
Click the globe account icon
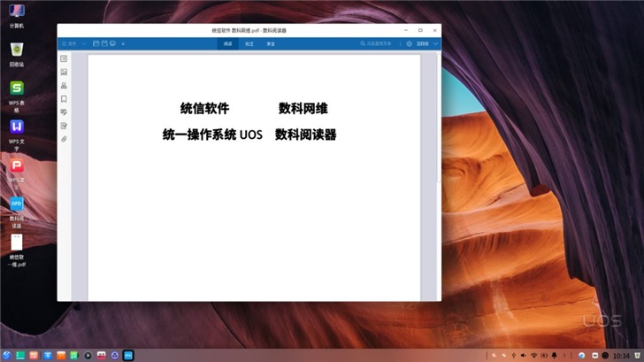pos(409,43)
